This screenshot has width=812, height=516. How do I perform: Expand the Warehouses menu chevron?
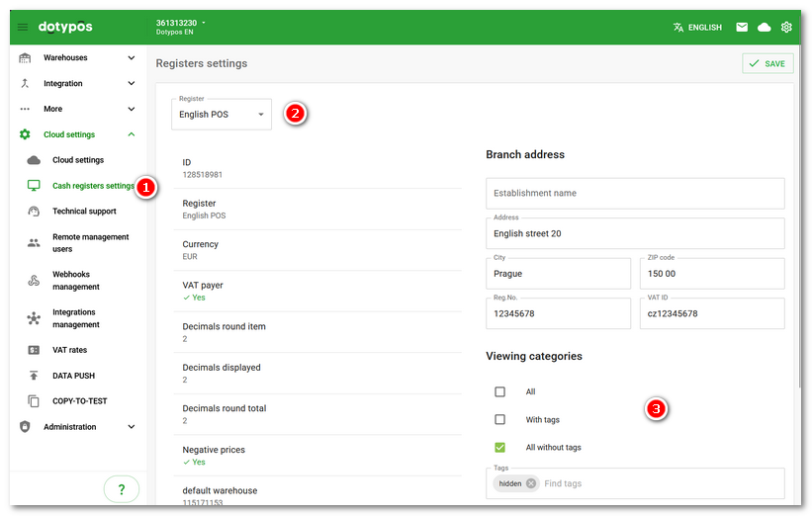tap(132, 57)
